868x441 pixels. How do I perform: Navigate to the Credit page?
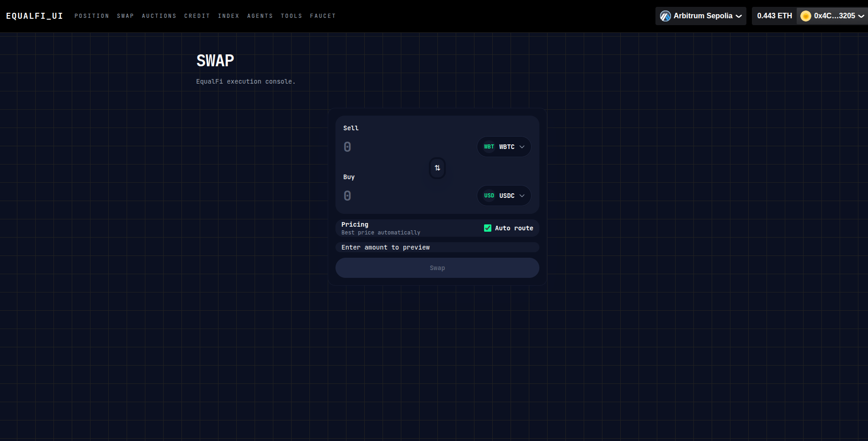point(197,16)
